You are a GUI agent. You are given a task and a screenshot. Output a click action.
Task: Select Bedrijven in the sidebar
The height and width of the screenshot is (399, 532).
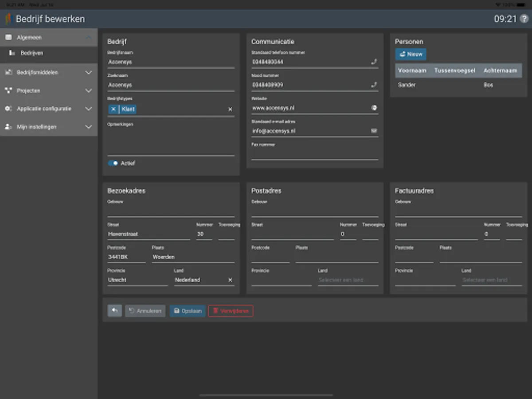pyautogui.click(x=31, y=53)
